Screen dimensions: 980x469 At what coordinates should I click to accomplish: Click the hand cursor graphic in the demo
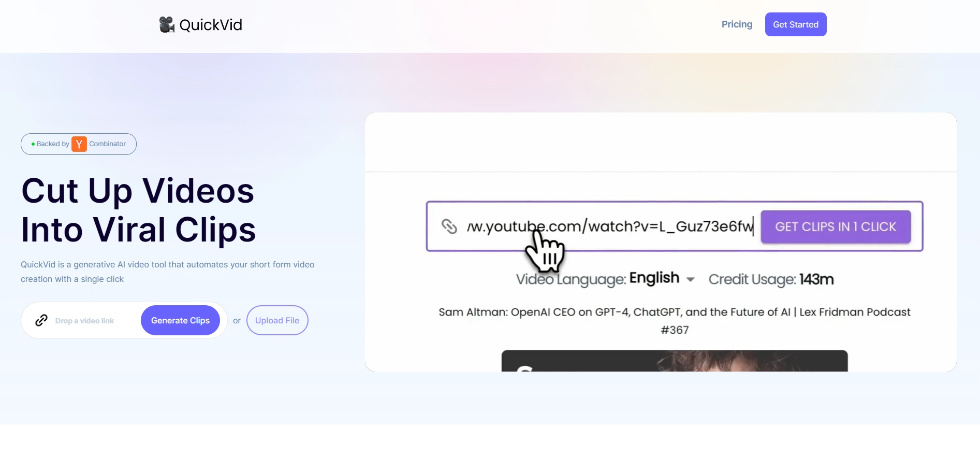click(545, 251)
